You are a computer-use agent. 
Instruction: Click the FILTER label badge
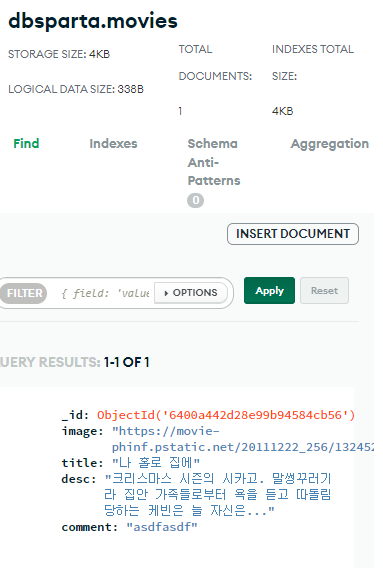24,293
